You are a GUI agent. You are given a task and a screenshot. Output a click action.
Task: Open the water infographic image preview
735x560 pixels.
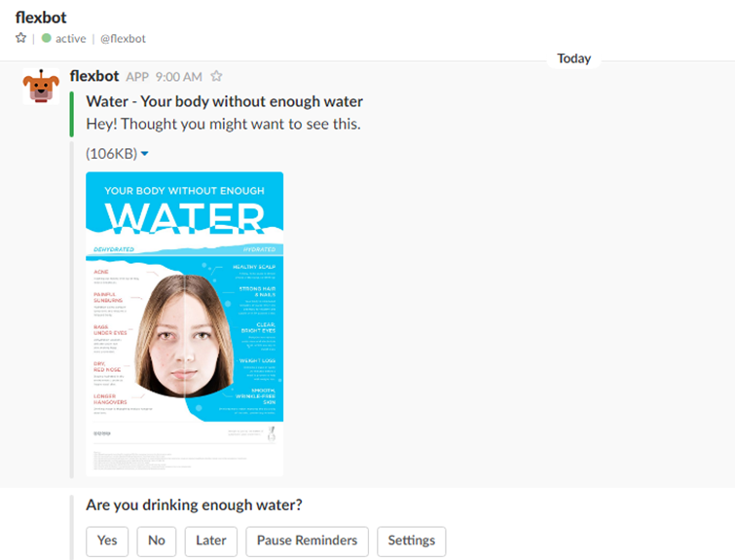coord(185,324)
